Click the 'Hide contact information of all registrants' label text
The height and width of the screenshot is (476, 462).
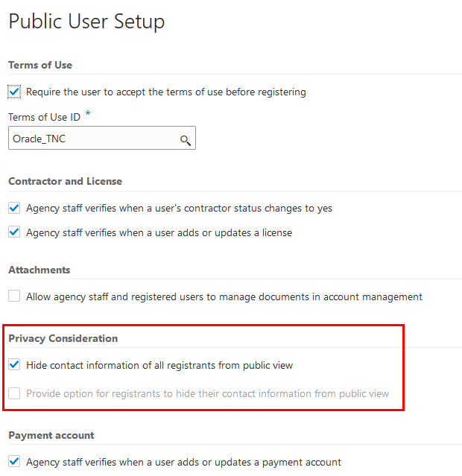pos(159,365)
